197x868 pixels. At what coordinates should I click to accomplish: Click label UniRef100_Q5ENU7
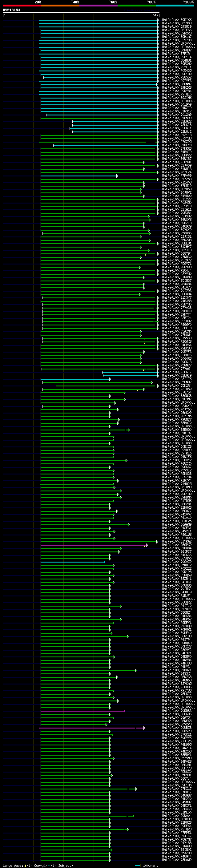pyautogui.click(x=177, y=382)
